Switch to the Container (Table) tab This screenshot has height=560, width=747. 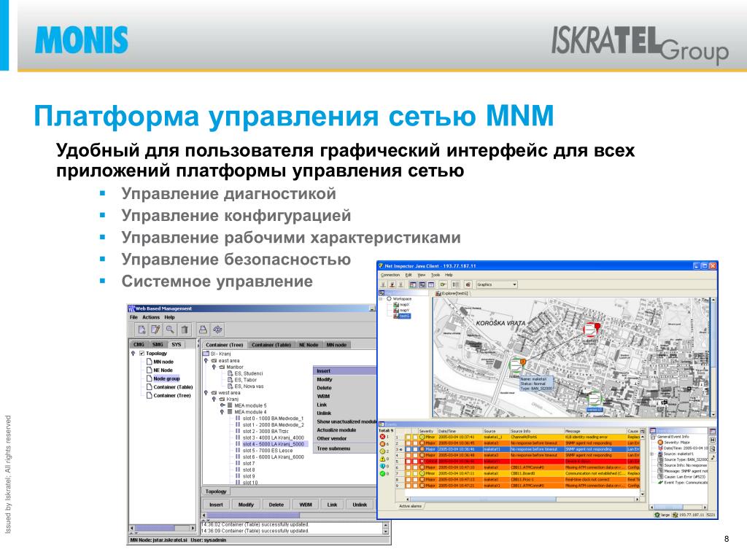tap(271, 345)
